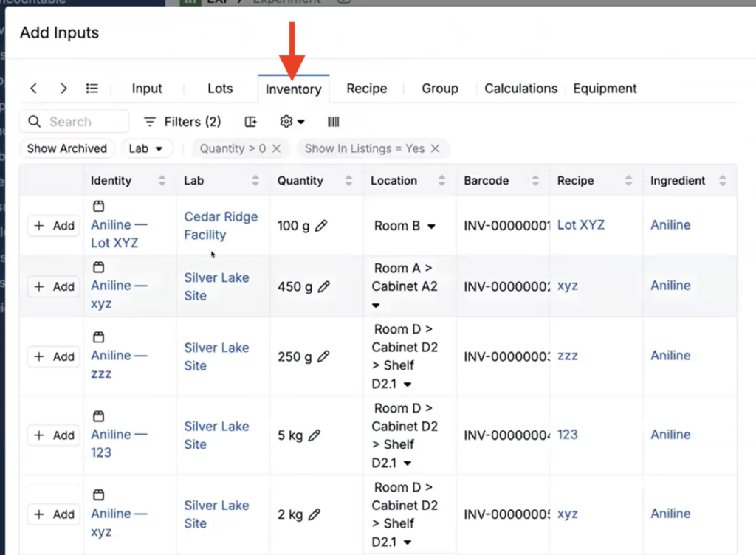Image resolution: width=756 pixels, height=555 pixels.
Task: Remove the Show In Listings = Yes filter
Action: click(x=435, y=148)
